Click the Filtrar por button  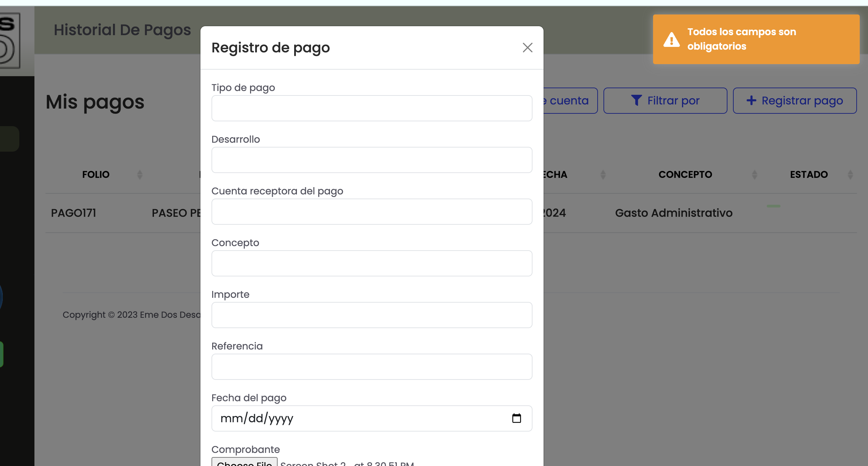coord(665,101)
